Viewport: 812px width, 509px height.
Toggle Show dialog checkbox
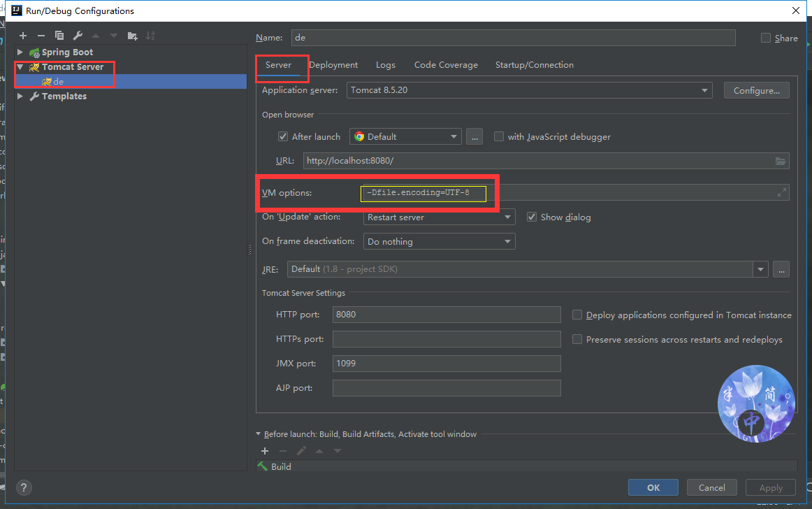click(x=532, y=217)
